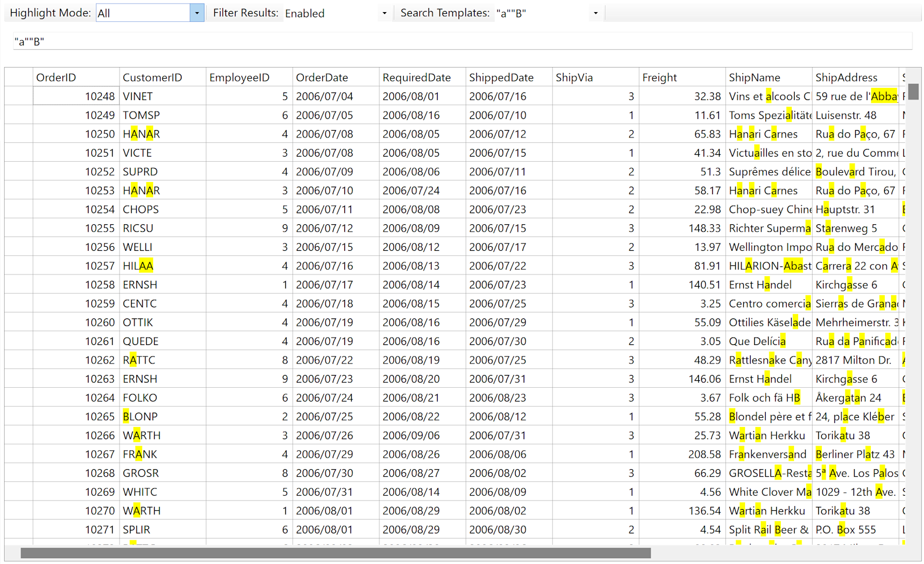Image resolution: width=924 pixels, height=564 pixels.
Task: Click the ShippedDate column header
Action: click(509, 77)
